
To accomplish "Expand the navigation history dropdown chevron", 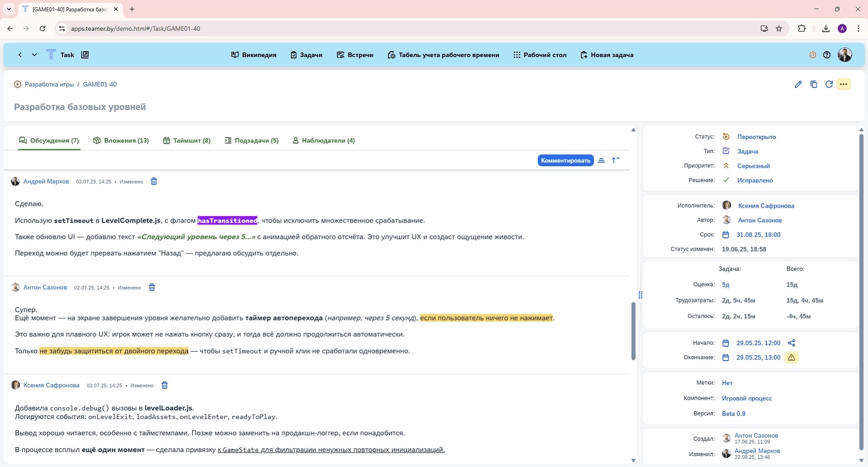I will [34, 55].
